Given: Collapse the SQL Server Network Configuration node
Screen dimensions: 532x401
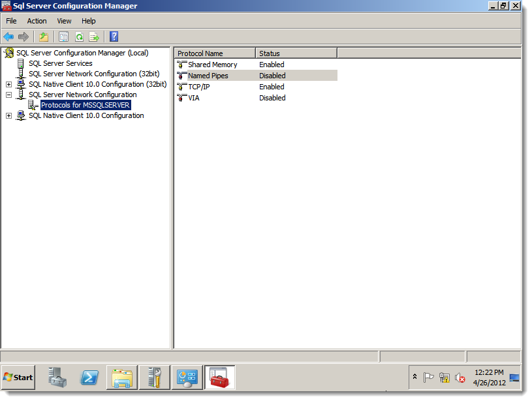Looking at the screenshot, I should click(x=8, y=95).
